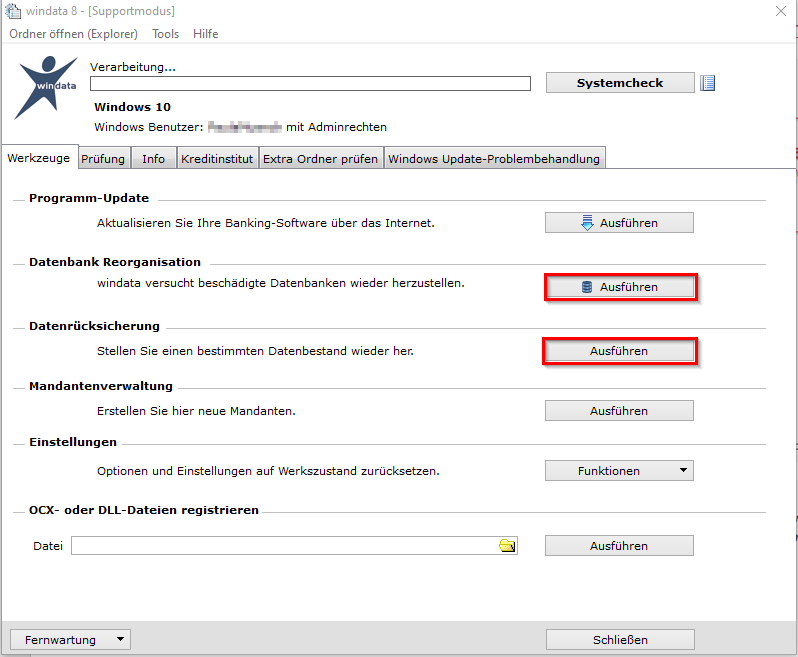Viewport: 798px width, 657px height.
Task: Click the 'Windows 10' label
Action: [132, 107]
